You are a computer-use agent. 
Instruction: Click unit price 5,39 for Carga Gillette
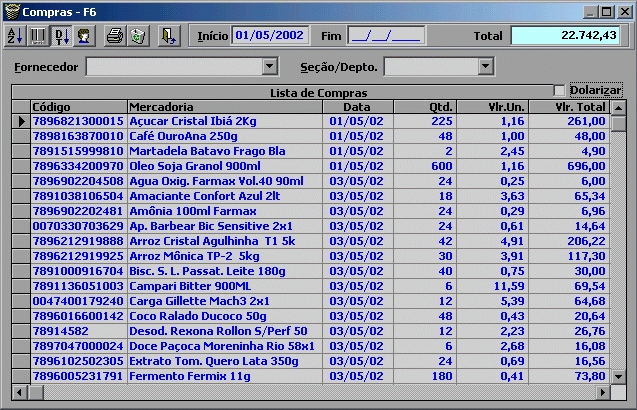512,302
